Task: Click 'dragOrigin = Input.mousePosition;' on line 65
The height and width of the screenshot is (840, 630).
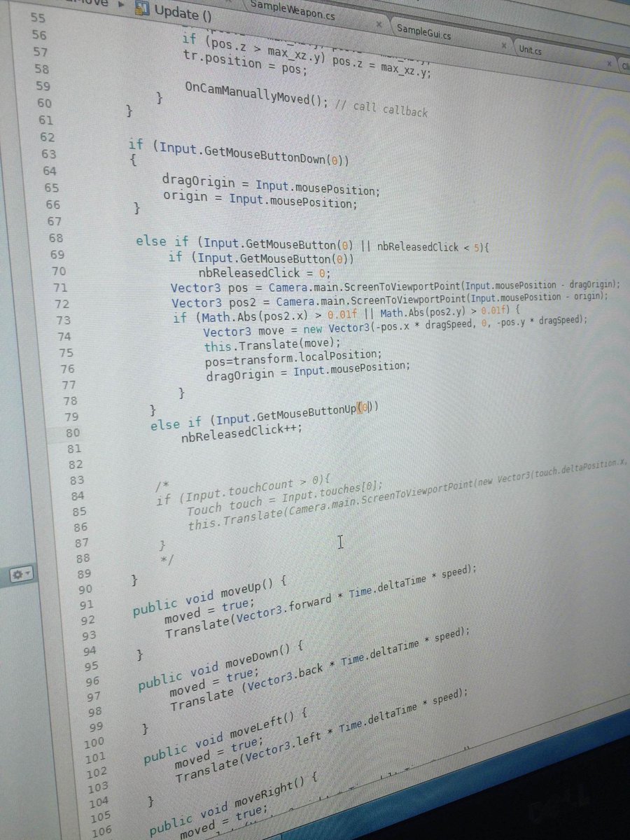Action: (271, 186)
